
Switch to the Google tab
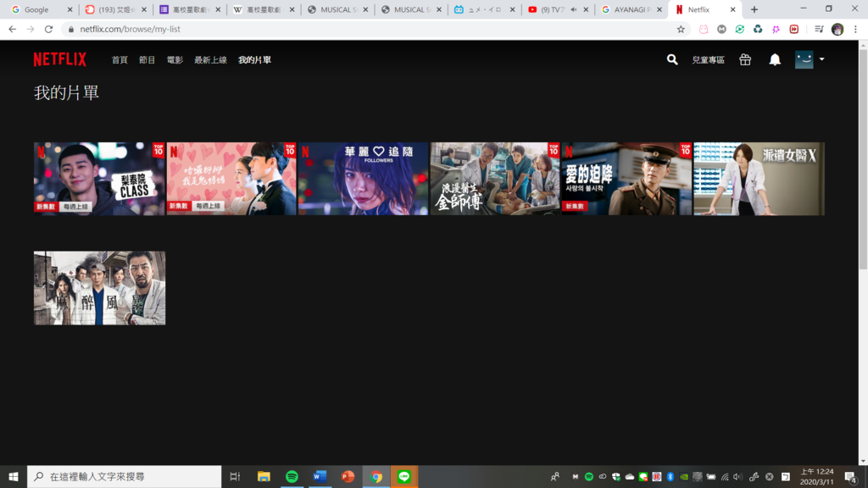[42, 9]
